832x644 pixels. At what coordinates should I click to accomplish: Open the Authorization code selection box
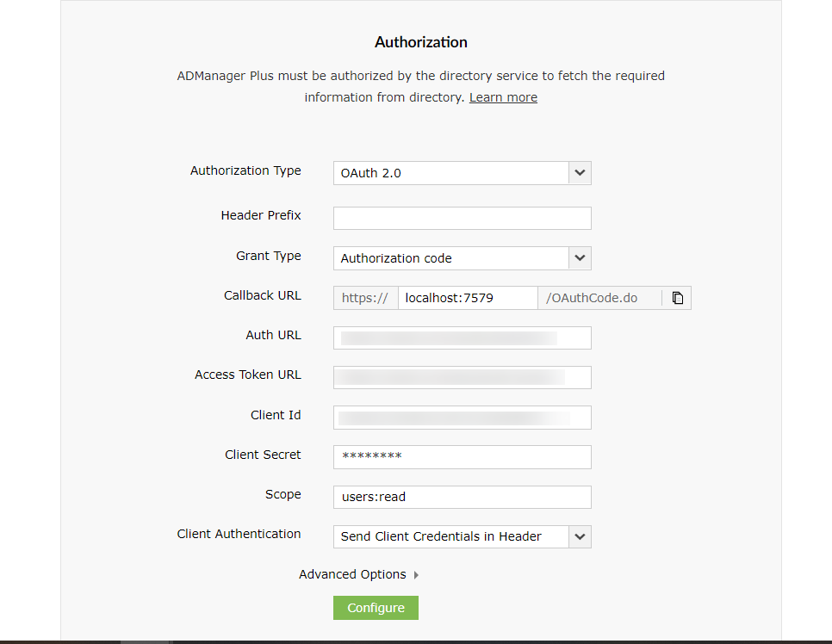[x=450, y=258]
